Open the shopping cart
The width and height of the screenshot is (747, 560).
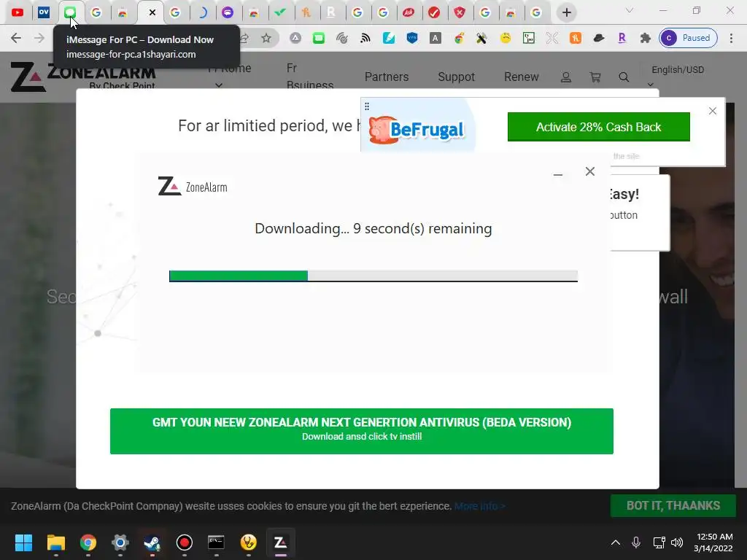click(595, 77)
